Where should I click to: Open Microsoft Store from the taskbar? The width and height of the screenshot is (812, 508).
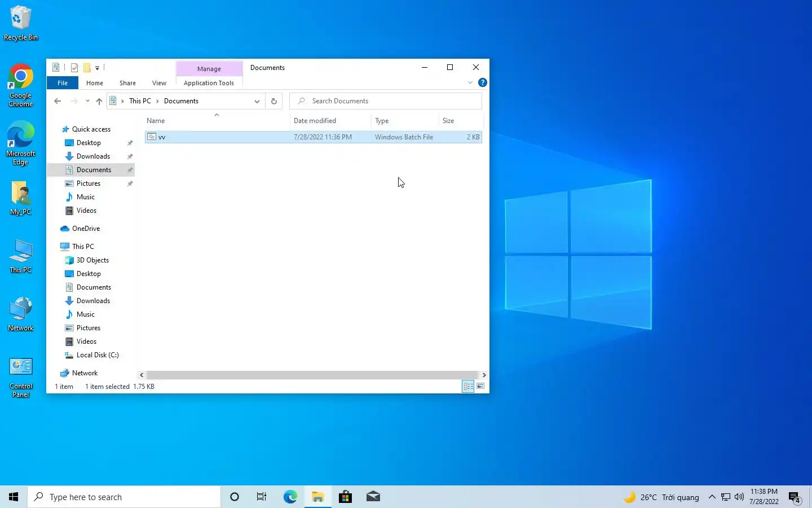point(345,497)
